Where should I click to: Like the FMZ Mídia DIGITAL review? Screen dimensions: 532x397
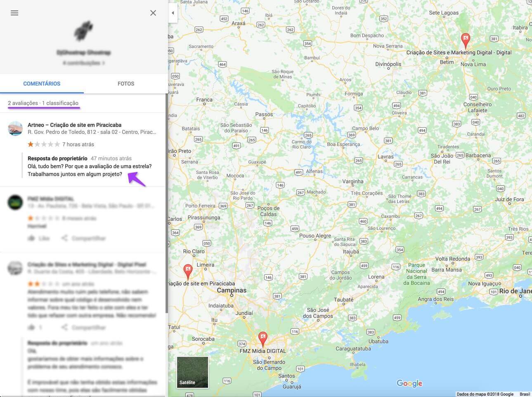(38, 238)
